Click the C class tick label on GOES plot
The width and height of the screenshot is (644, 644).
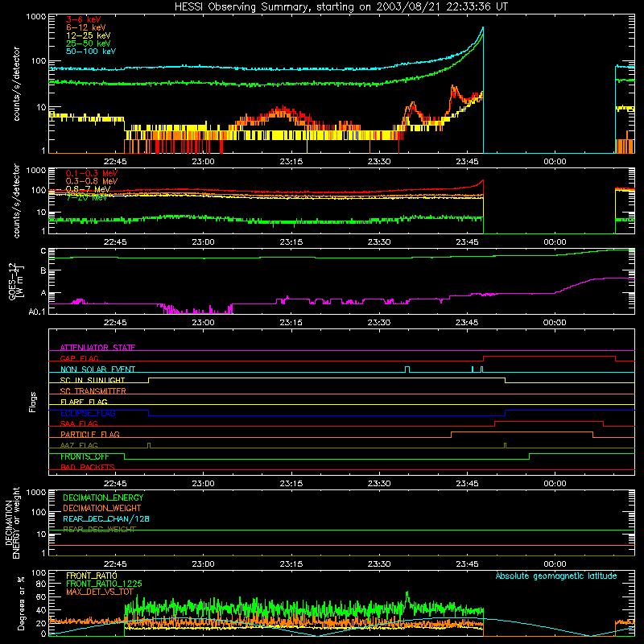(43, 251)
